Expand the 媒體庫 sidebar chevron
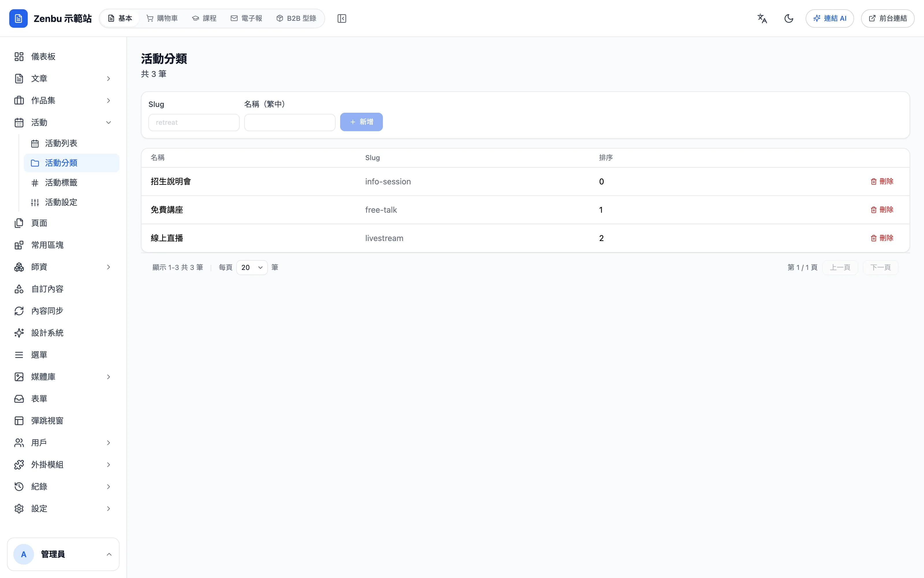Viewport: 924px width, 578px height. click(109, 377)
